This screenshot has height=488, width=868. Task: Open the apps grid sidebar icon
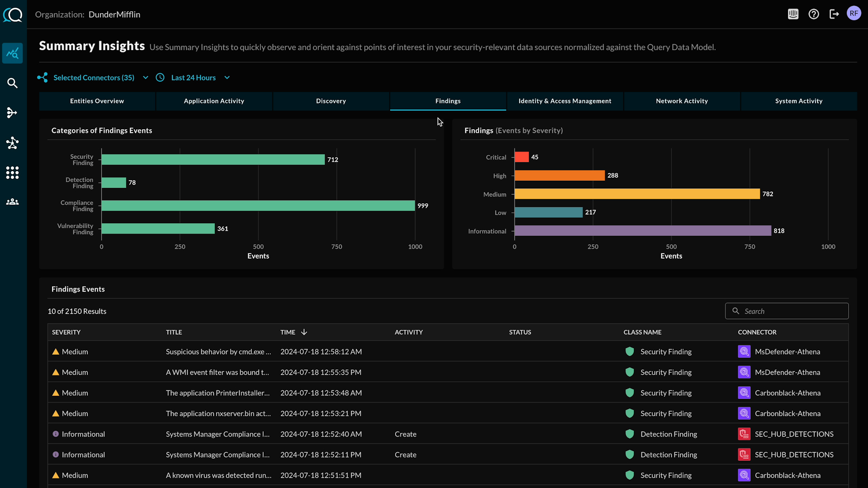[12, 173]
